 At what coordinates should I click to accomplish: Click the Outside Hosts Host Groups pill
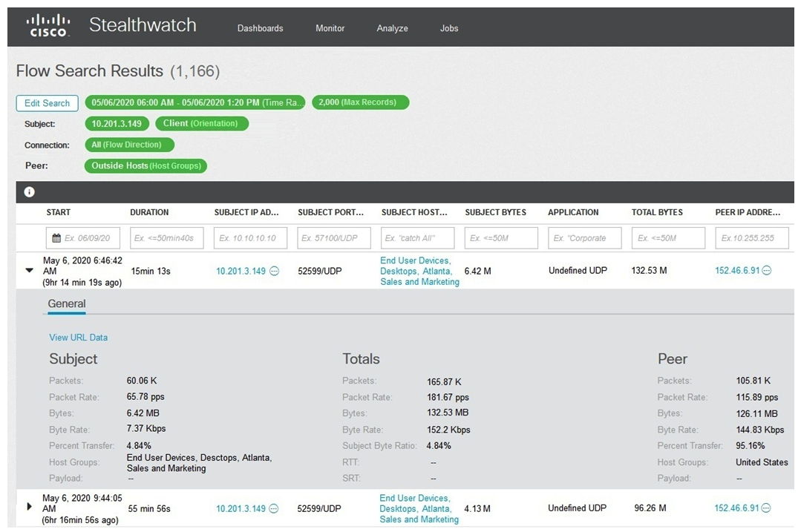pyautogui.click(x=146, y=166)
